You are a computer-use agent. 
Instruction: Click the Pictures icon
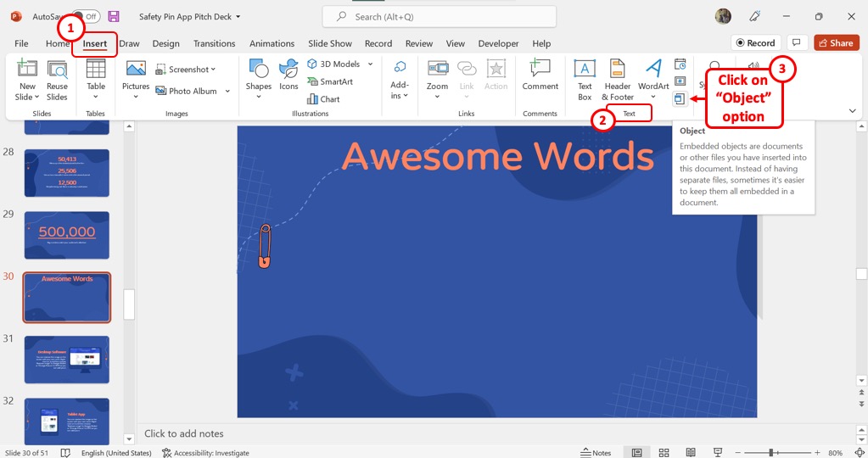(136, 68)
